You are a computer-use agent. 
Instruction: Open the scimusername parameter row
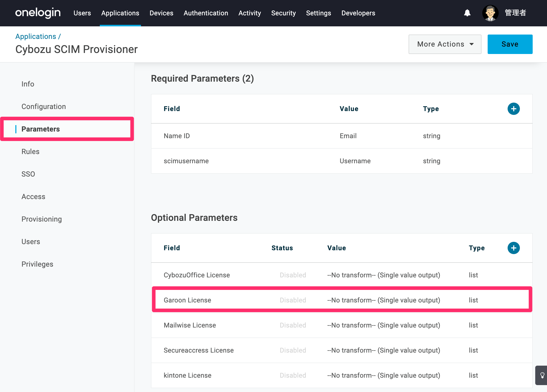point(342,161)
